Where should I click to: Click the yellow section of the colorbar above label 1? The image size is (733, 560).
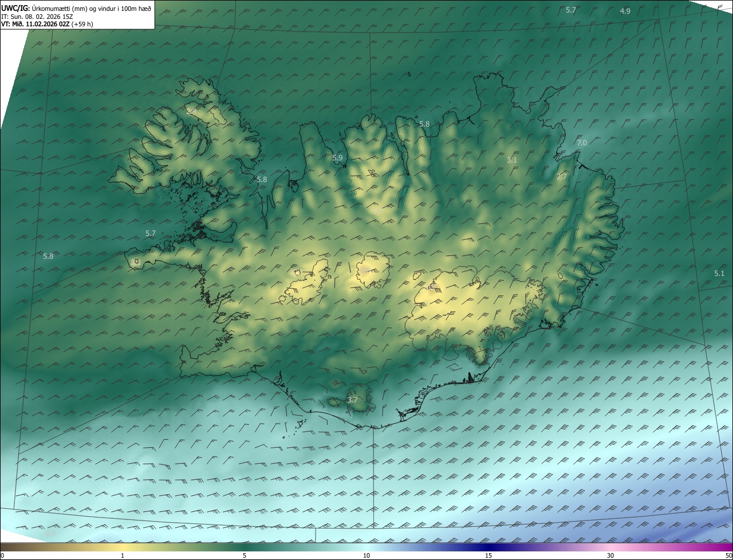pyautogui.click(x=123, y=547)
